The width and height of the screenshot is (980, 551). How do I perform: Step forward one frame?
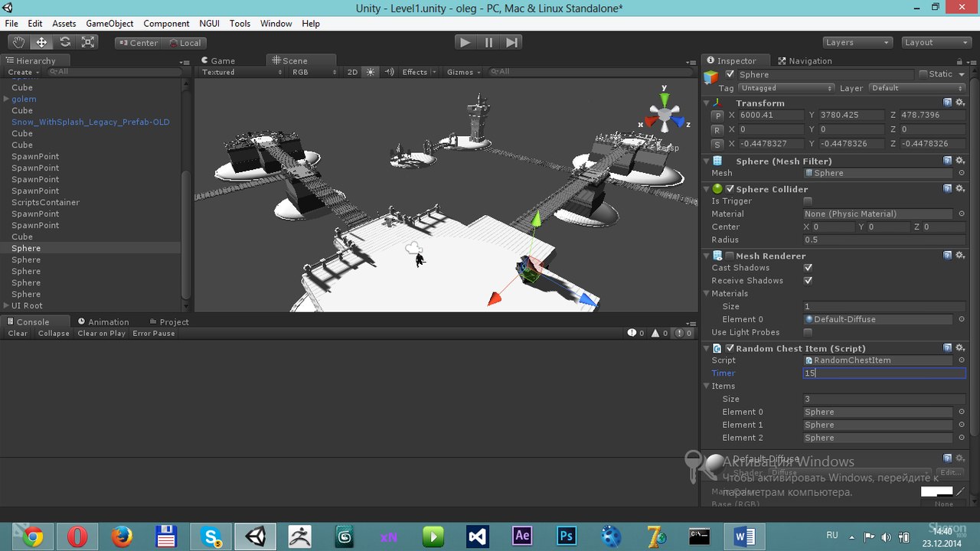point(512,43)
